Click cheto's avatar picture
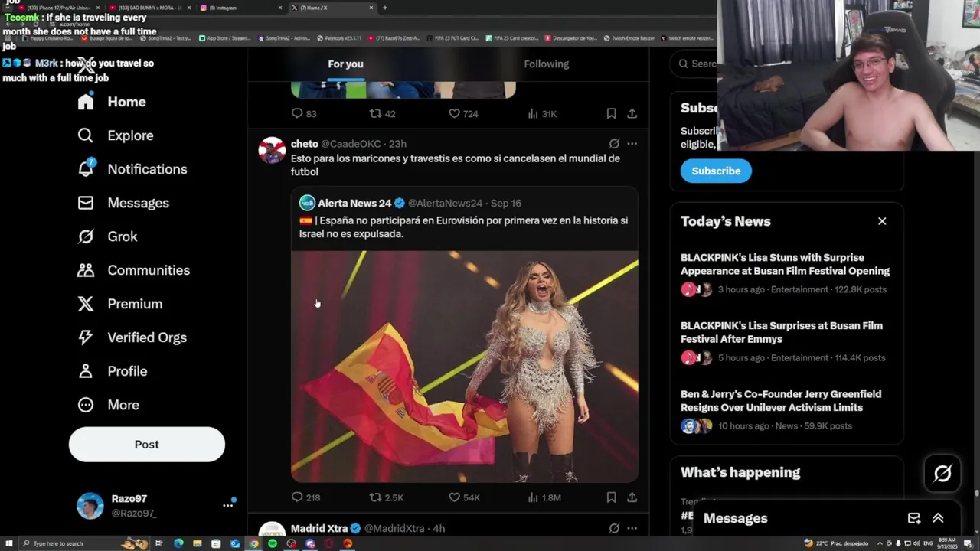This screenshot has height=551, width=980. [x=272, y=151]
